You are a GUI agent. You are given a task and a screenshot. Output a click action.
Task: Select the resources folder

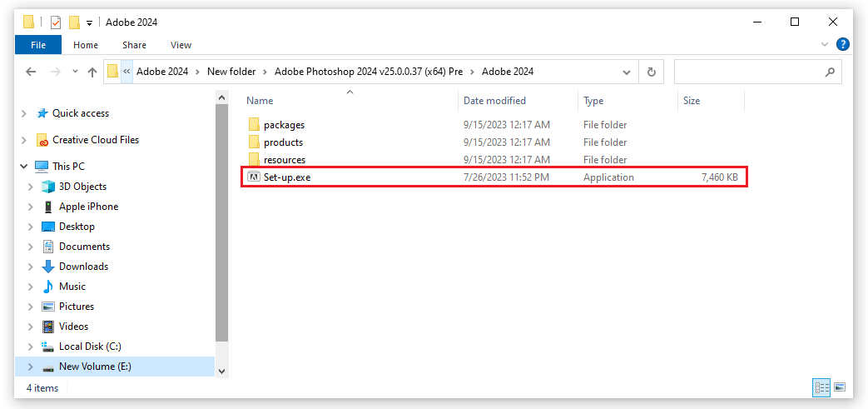click(x=285, y=160)
